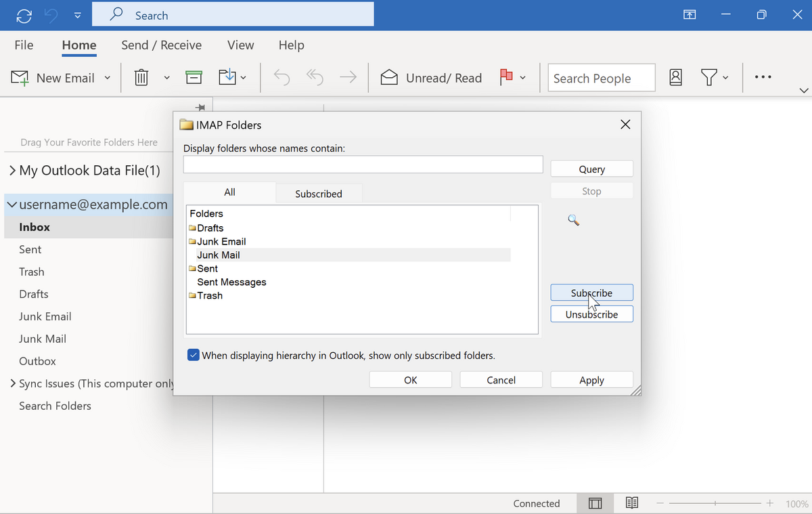Open the View ribbon tab
Image resolution: width=812 pixels, height=514 pixels.
click(x=241, y=45)
